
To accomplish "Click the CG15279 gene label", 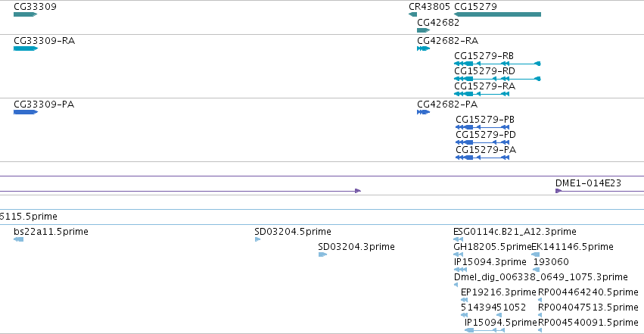I will [x=475, y=7].
